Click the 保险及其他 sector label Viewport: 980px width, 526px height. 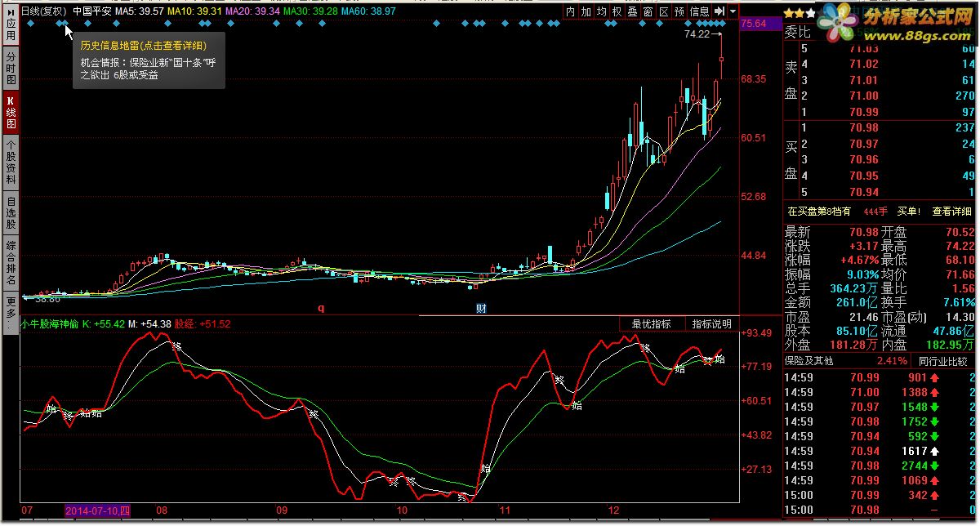coord(808,361)
